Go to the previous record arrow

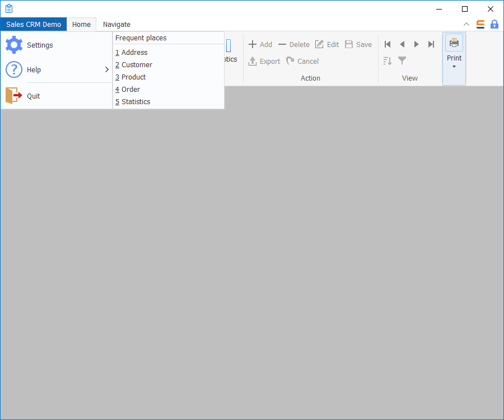402,44
